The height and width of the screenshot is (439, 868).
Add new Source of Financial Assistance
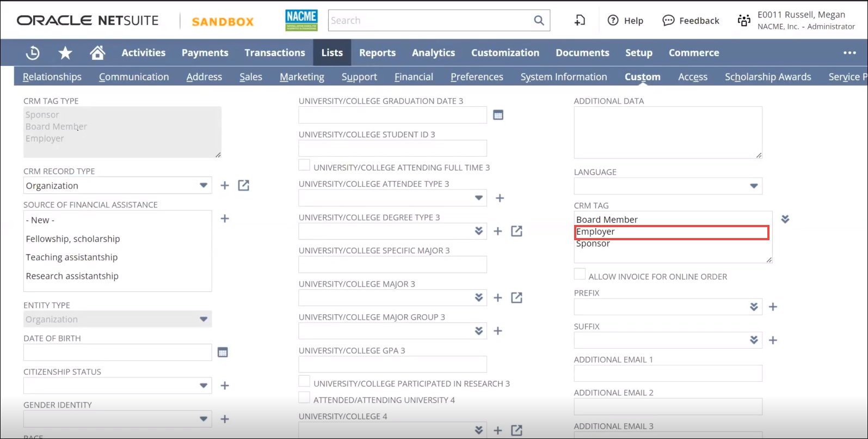225,219
